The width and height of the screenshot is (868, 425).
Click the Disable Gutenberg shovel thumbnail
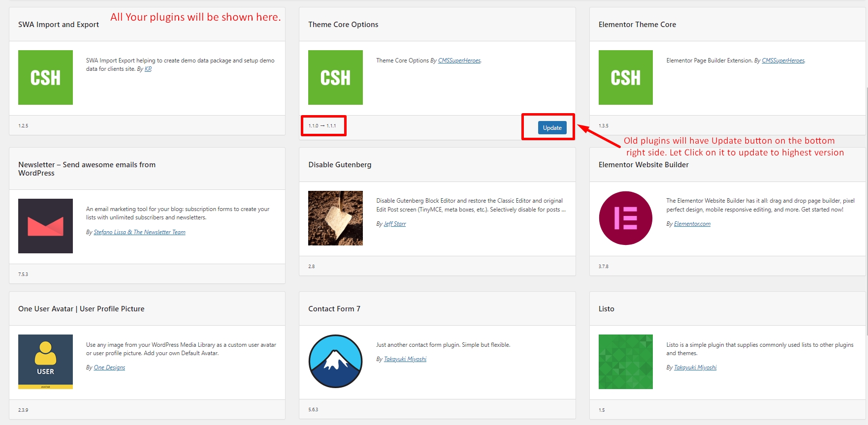pyautogui.click(x=335, y=218)
